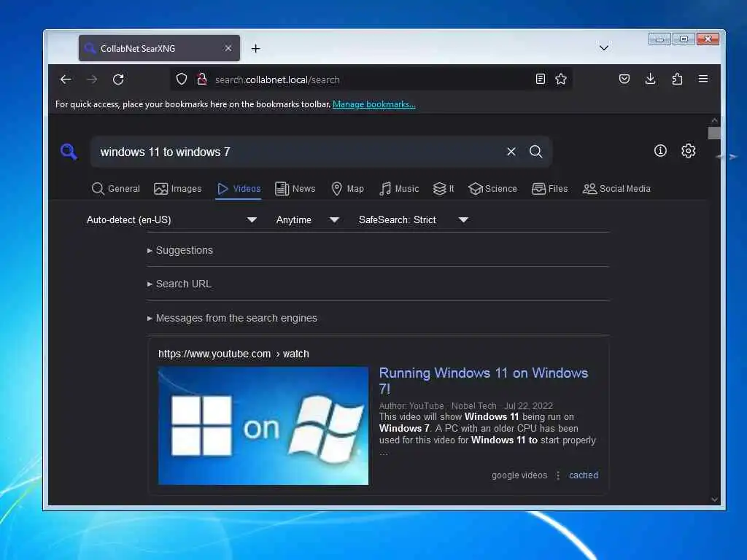The width and height of the screenshot is (747, 560).
Task: Open the Anytime time range dropdown
Action: tap(308, 220)
